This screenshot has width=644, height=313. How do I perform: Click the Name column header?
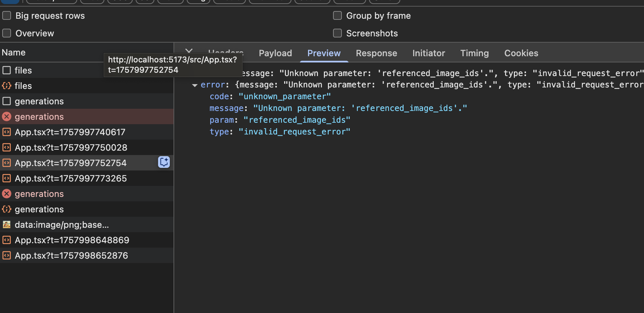[x=14, y=53]
